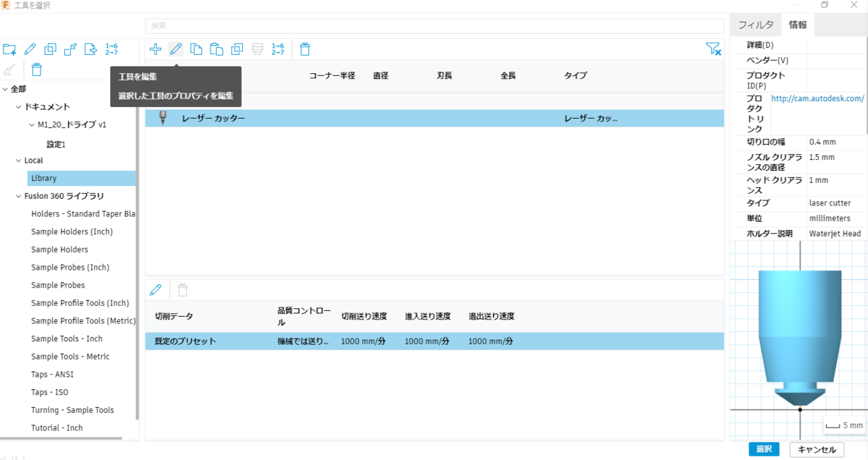868x460 pixels.
Task: Click the 0.4 mm kerf width value
Action: click(822, 142)
